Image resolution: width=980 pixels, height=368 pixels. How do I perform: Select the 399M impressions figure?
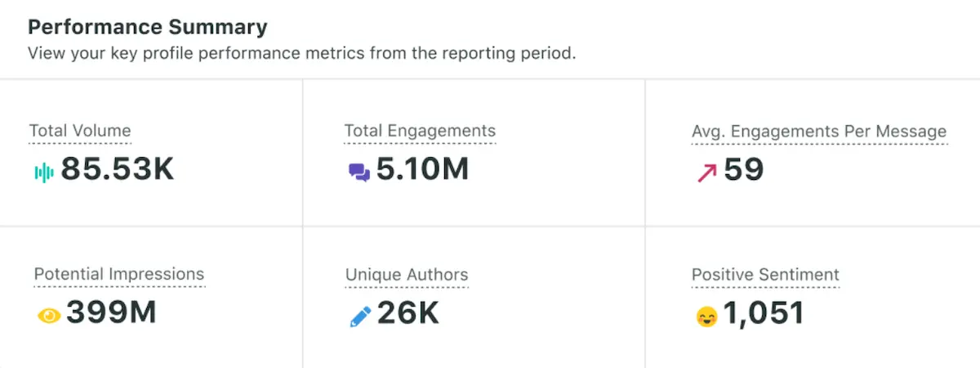pyautogui.click(x=111, y=313)
